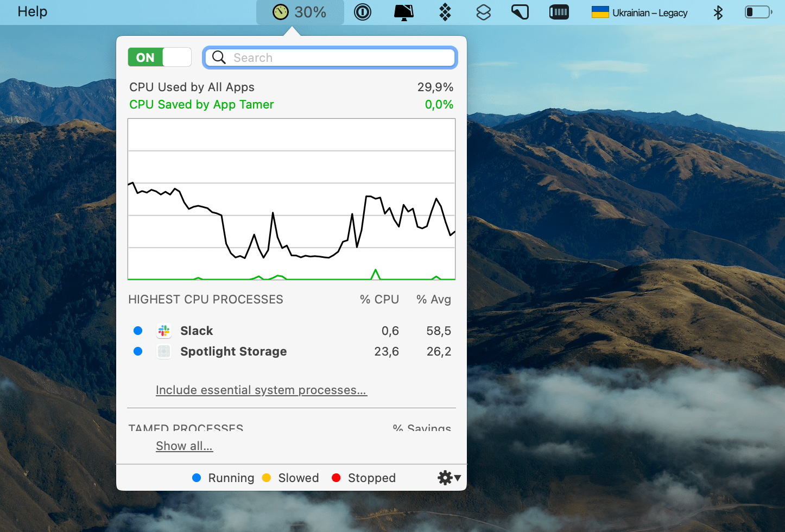The width and height of the screenshot is (785, 532).
Task: Open the stacked layers menu bar icon
Action: pos(483,12)
